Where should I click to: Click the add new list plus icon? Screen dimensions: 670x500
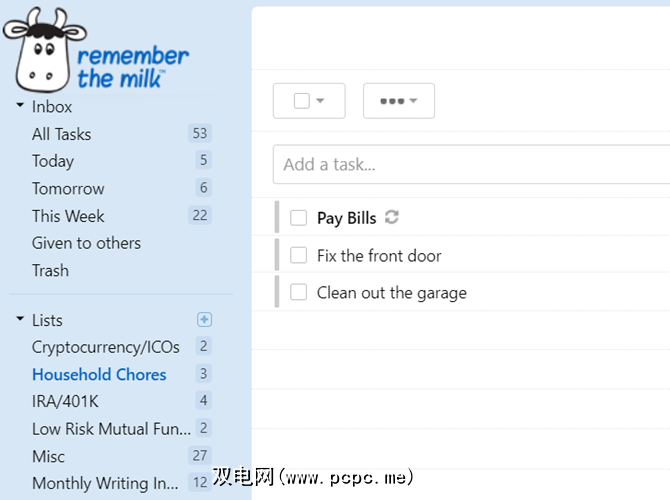[204, 320]
